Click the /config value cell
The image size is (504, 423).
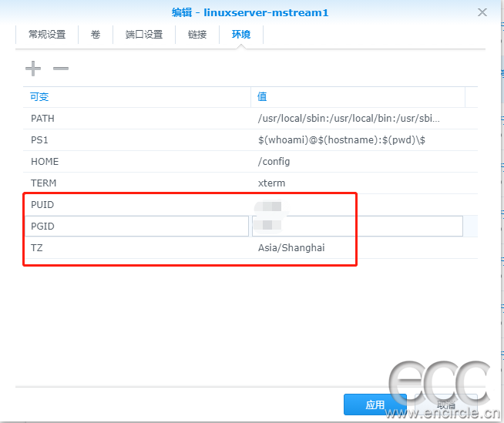[x=358, y=161]
